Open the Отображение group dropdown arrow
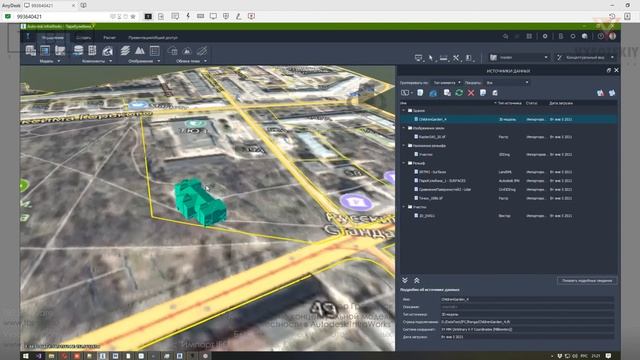 click(x=159, y=61)
